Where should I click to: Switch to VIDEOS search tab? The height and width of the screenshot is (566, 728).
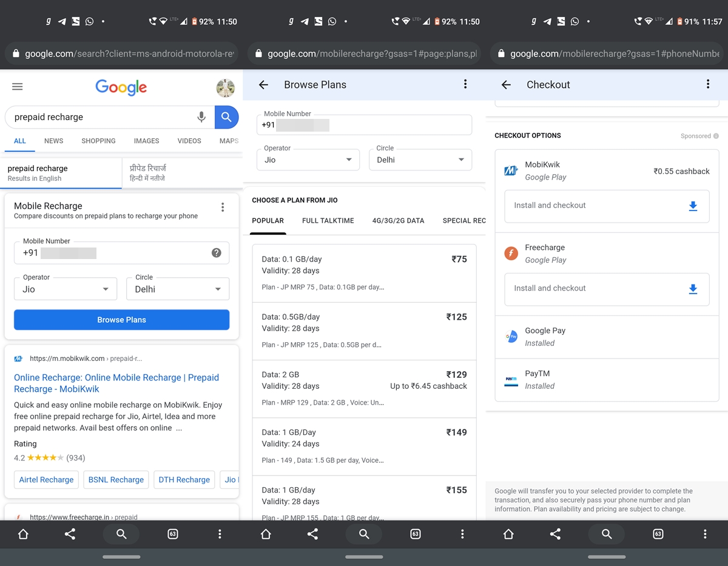pyautogui.click(x=189, y=141)
